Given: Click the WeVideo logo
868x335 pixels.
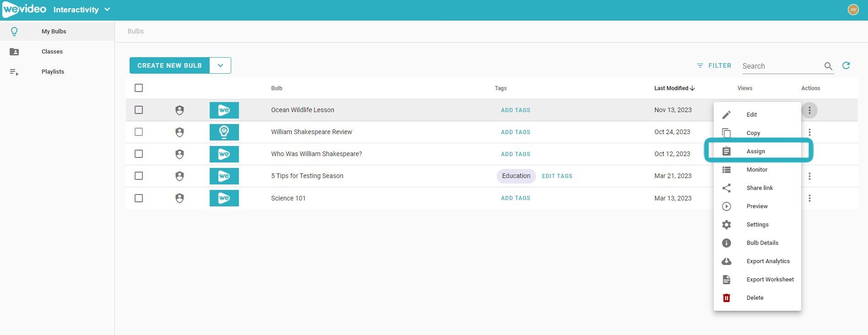Looking at the screenshot, I should click(25, 10).
